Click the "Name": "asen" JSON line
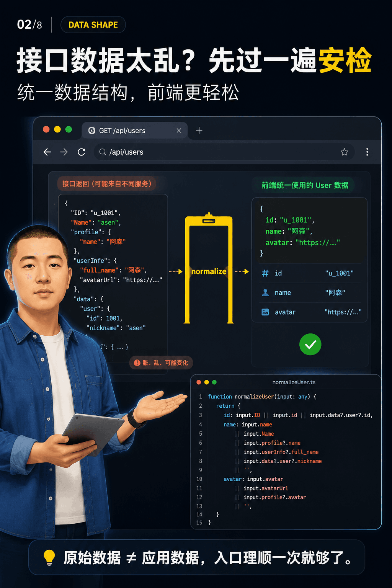 [96, 222]
